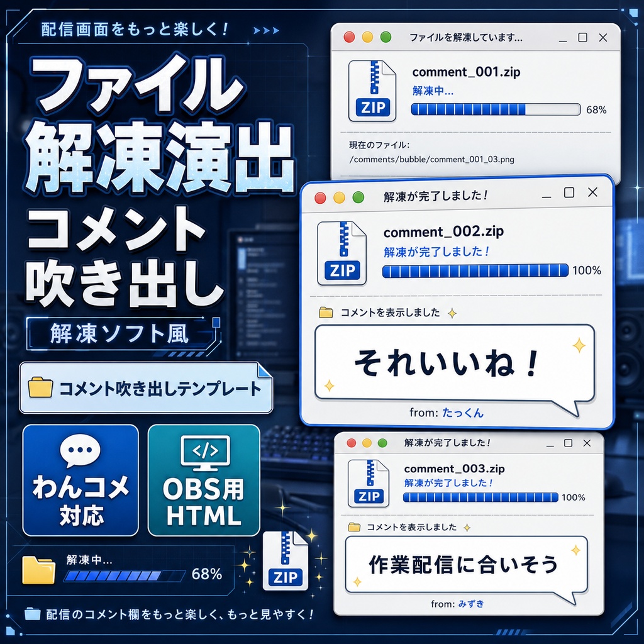Screen dimensions: 644x644
Task: Click the folder icon in コメント吹き出しテンプレート banner
Action: 40,387
